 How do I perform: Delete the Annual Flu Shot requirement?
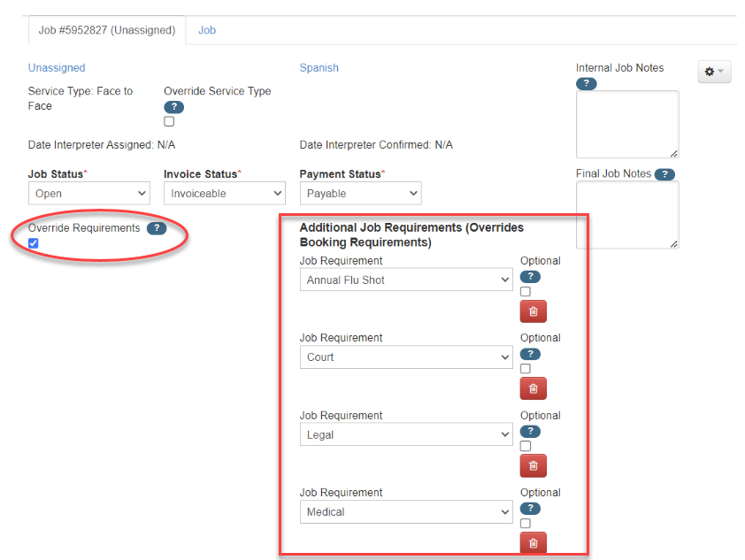coord(533,311)
